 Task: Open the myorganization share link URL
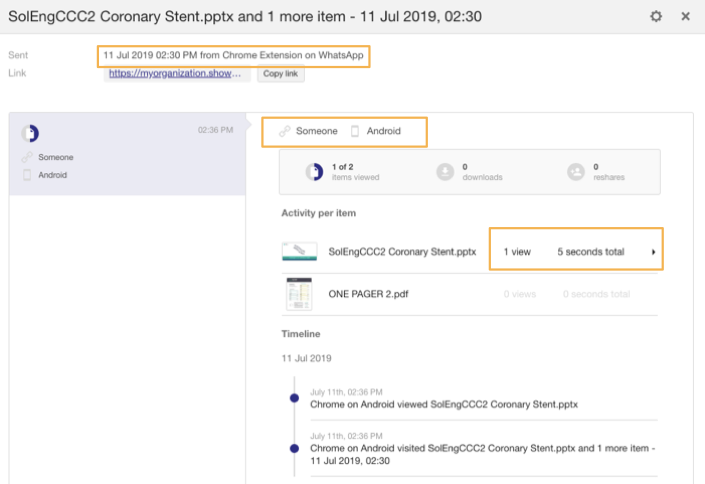click(179, 74)
